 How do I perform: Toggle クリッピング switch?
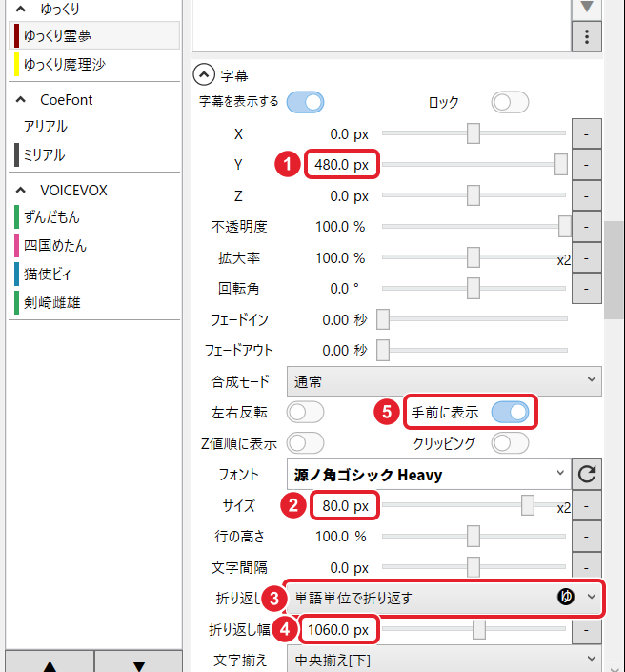tap(510, 443)
